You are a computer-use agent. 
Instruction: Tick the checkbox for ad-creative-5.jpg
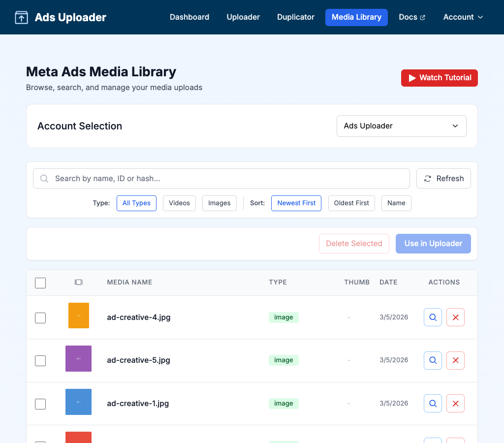[40, 361]
